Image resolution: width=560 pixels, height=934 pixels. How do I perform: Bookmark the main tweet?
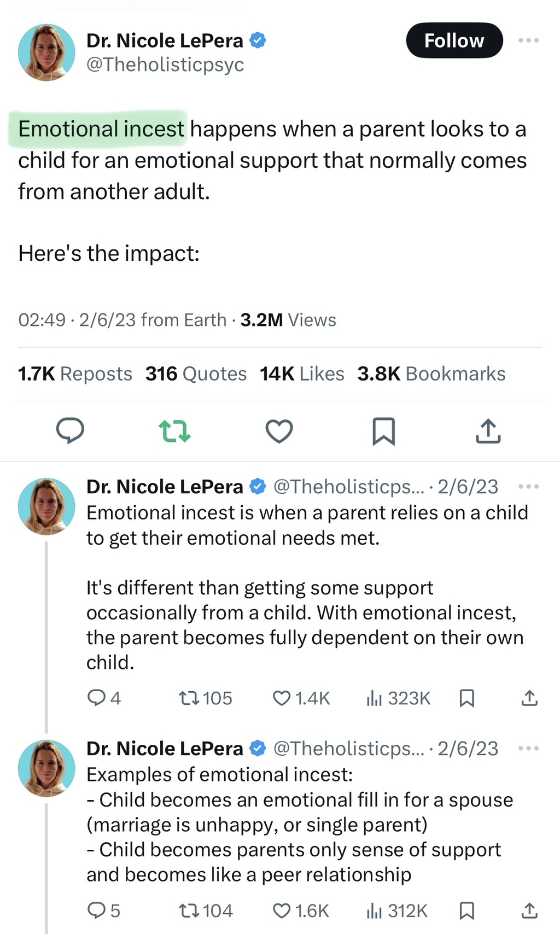tap(383, 431)
